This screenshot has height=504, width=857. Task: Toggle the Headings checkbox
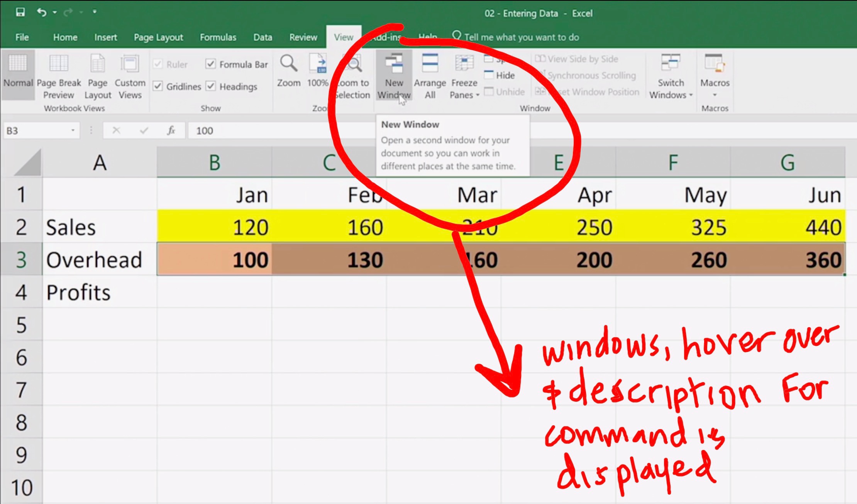tap(210, 86)
